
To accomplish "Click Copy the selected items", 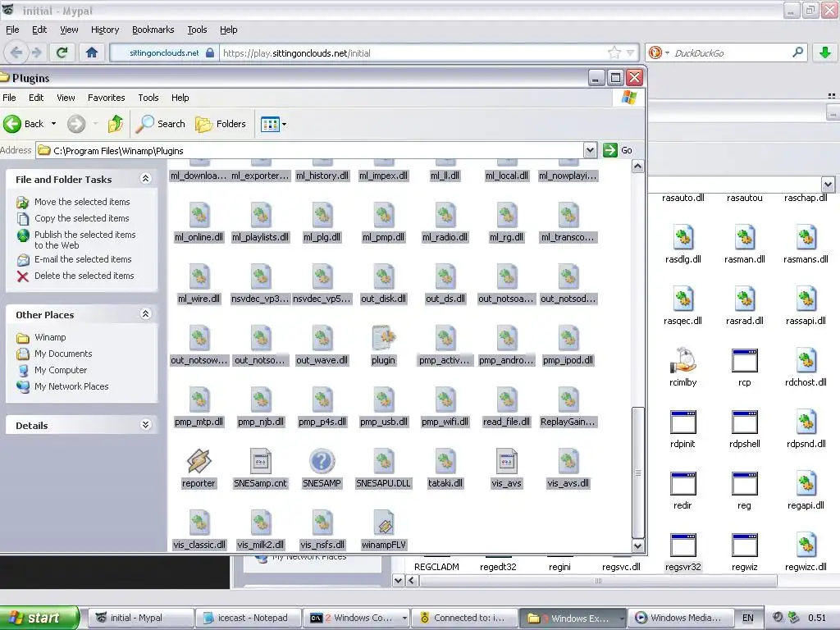I will point(81,218).
